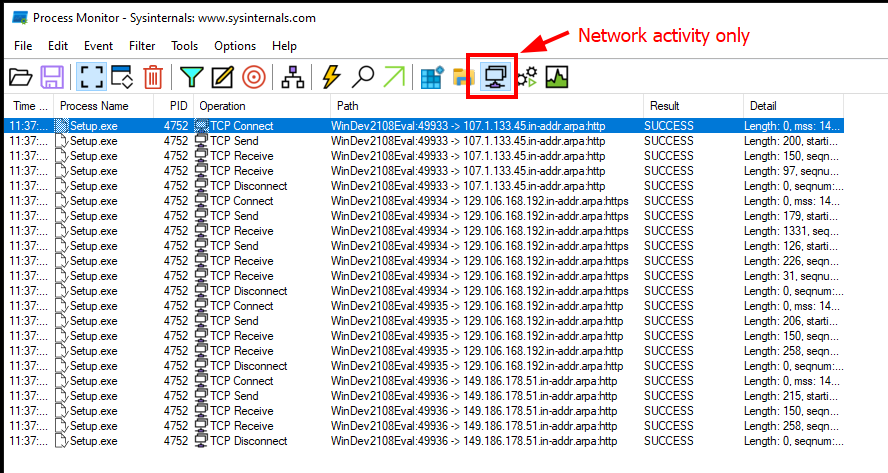This screenshot has width=888, height=473.
Task: Open the Filter funnel icon
Action: click(191, 77)
